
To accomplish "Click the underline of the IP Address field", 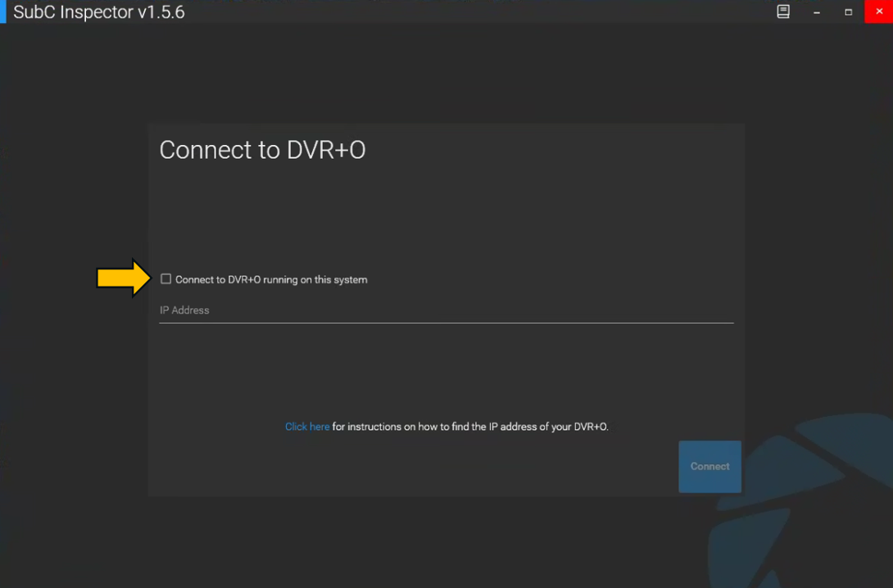I will tap(446, 323).
